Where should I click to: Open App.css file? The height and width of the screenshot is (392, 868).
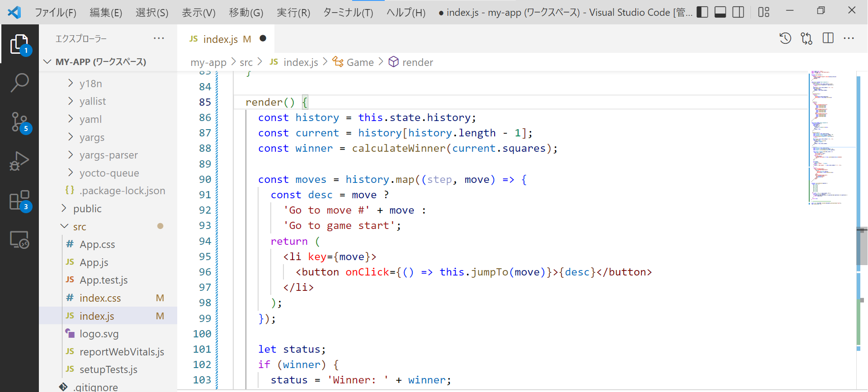[108, 244]
